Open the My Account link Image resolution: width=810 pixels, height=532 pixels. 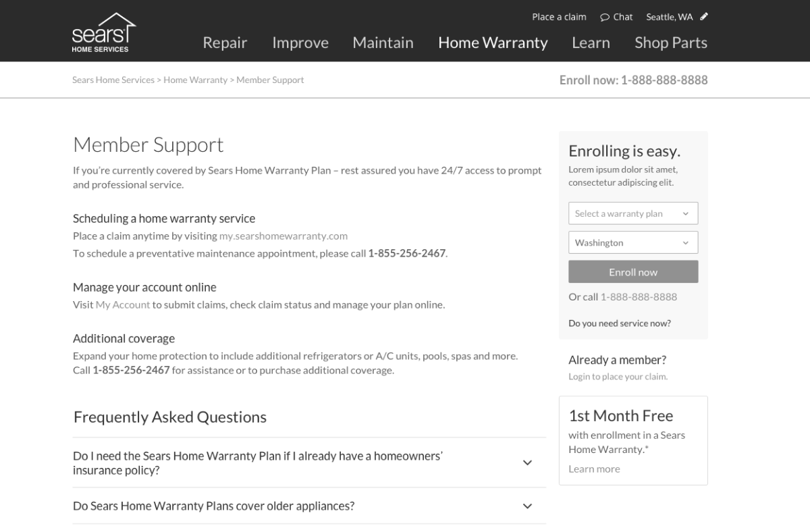click(122, 304)
